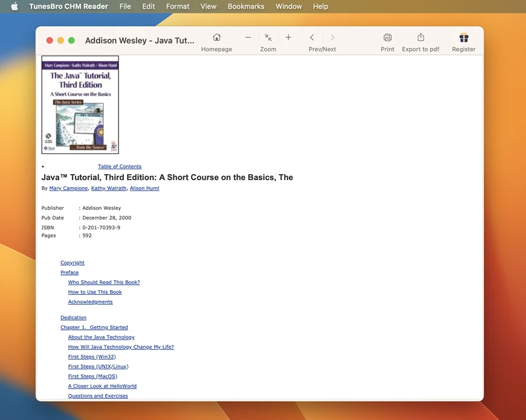Open the View menu
526x420 pixels.
click(x=208, y=6)
